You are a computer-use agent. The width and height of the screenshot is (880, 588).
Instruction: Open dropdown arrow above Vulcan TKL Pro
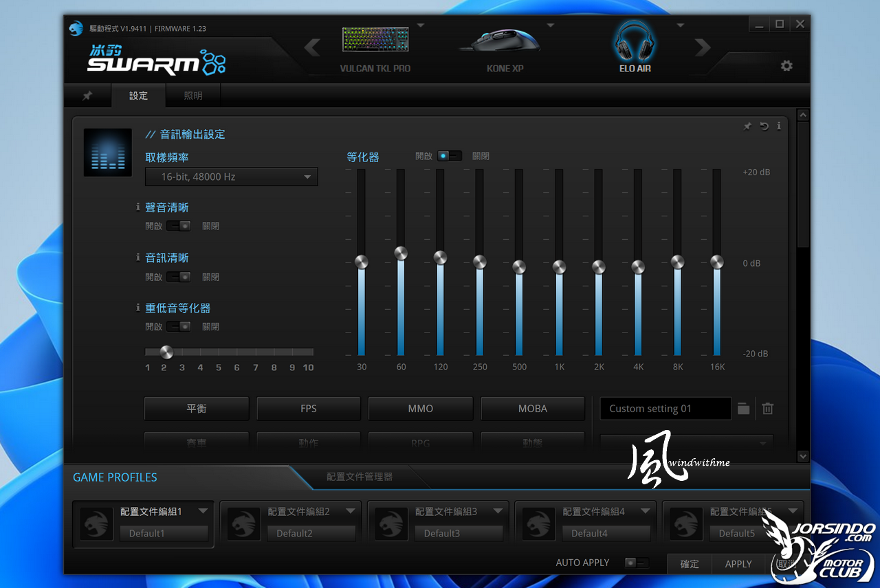point(421,25)
